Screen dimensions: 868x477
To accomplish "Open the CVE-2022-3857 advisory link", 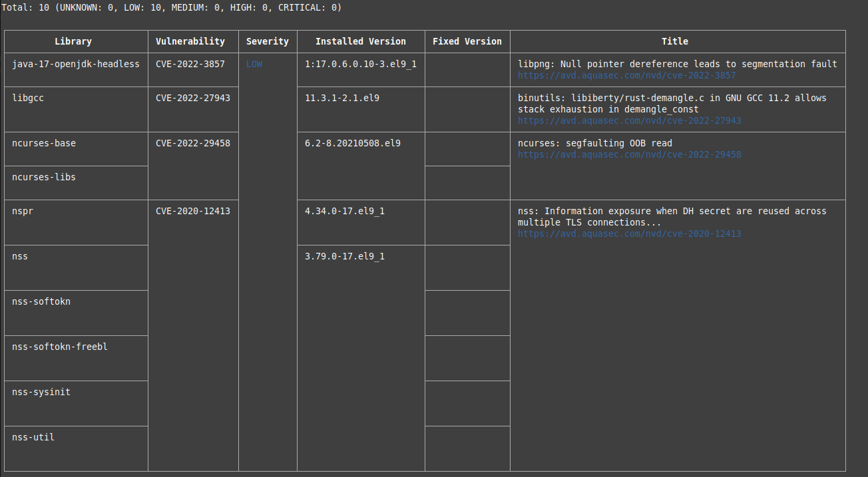I will pos(626,75).
